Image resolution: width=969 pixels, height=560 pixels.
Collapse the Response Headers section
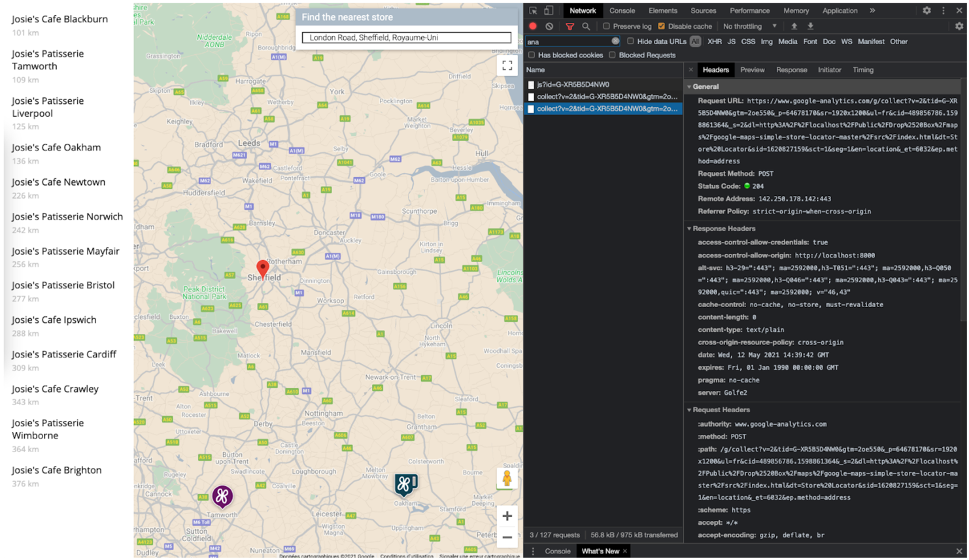[x=689, y=229]
